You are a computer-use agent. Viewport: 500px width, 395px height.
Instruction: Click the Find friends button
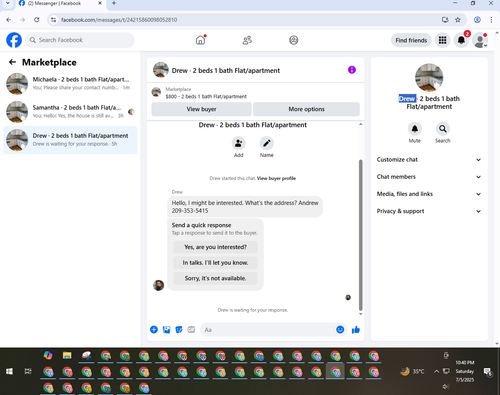coord(411,40)
